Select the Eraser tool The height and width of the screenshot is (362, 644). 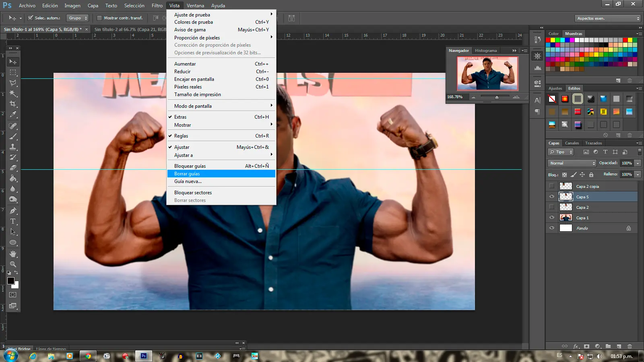(13, 168)
